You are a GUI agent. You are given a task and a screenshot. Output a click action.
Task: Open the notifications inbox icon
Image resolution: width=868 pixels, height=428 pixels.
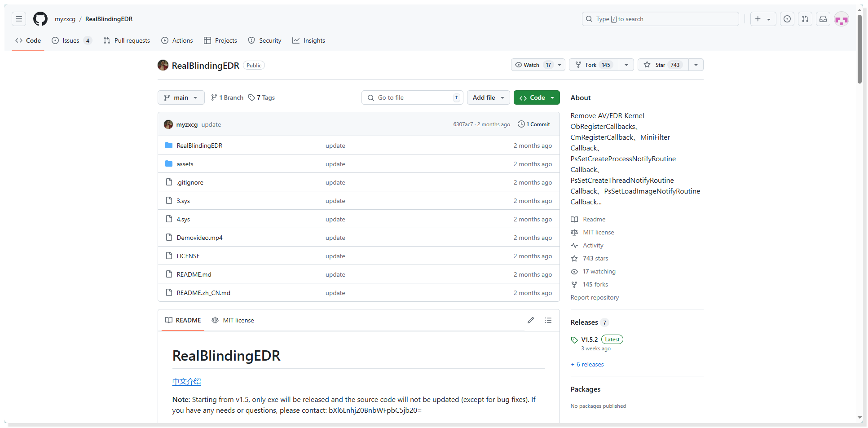[x=823, y=19]
